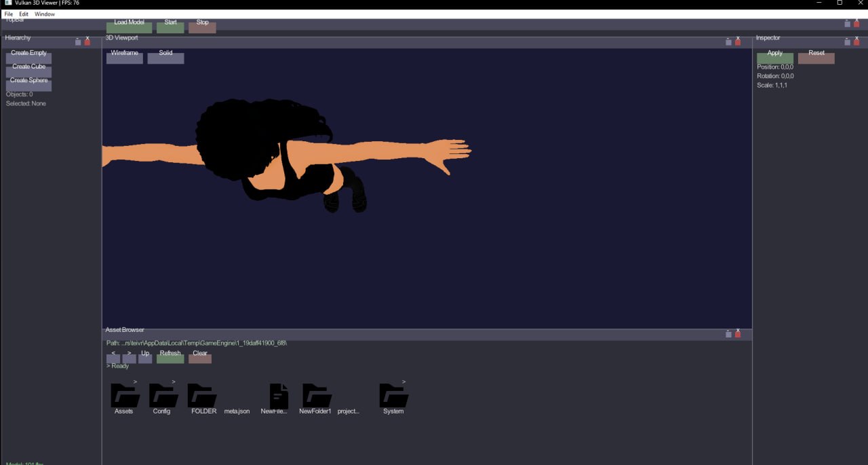Click the Asset Browser Path text

tap(197, 343)
